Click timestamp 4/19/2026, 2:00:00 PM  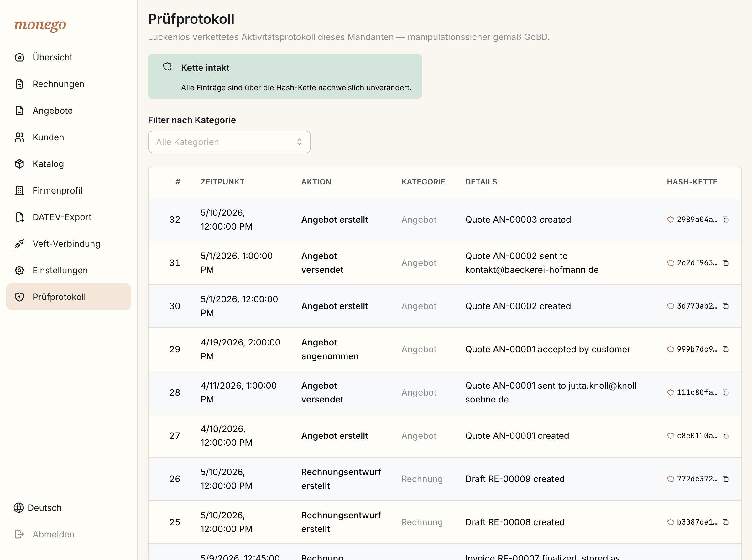click(x=240, y=349)
